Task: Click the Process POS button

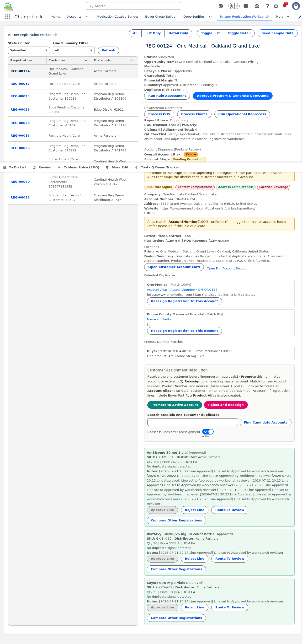Action: coord(159,114)
